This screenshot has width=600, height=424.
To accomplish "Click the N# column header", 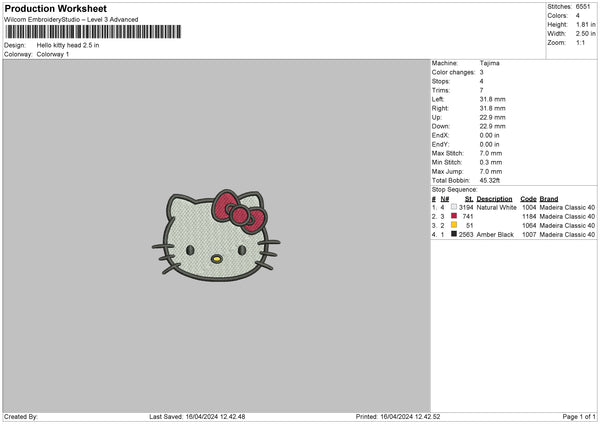I will pos(445,199).
